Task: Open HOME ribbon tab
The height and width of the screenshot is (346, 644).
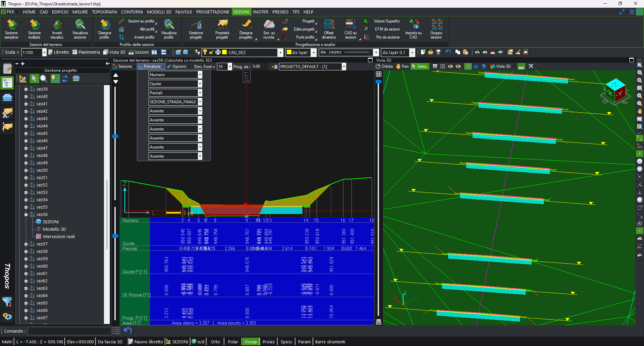Action: coord(29,12)
